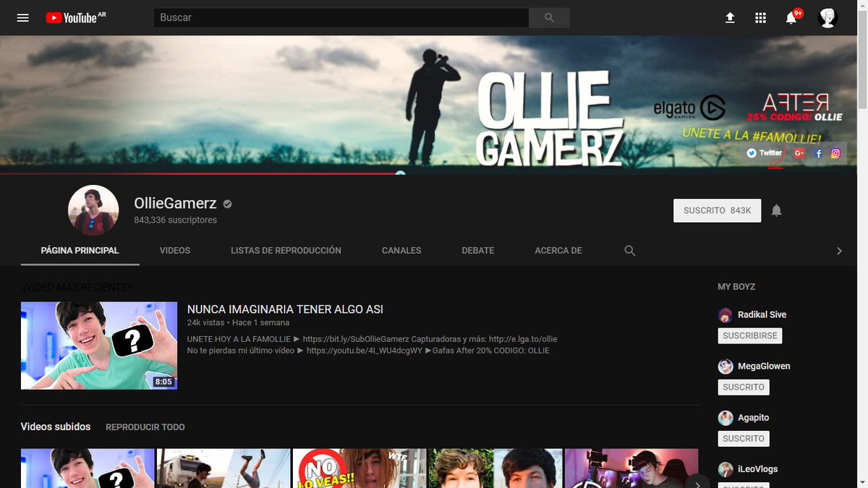The height and width of the screenshot is (488, 868).
Task: Expand more channel tabs with right chevron
Action: 839,251
